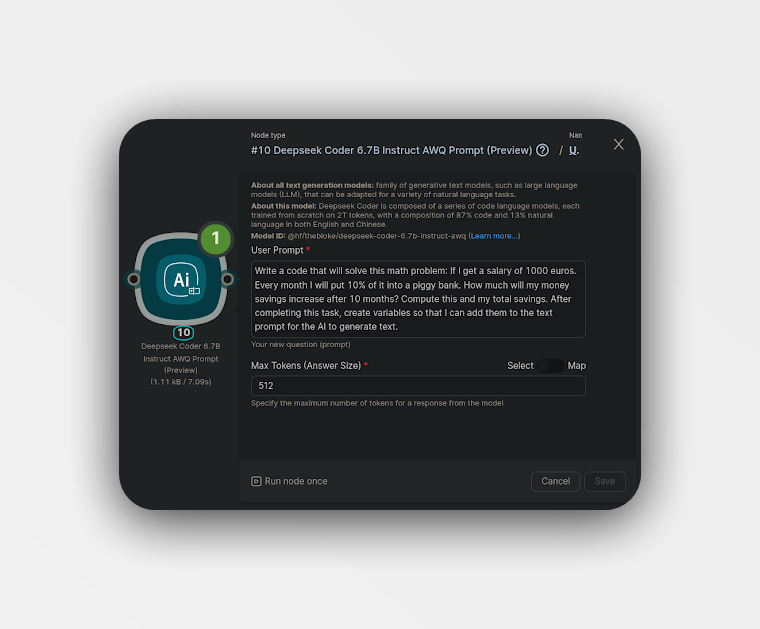Image resolution: width=760 pixels, height=629 pixels.
Task: Click the Select label next to toggle
Action: [520, 366]
